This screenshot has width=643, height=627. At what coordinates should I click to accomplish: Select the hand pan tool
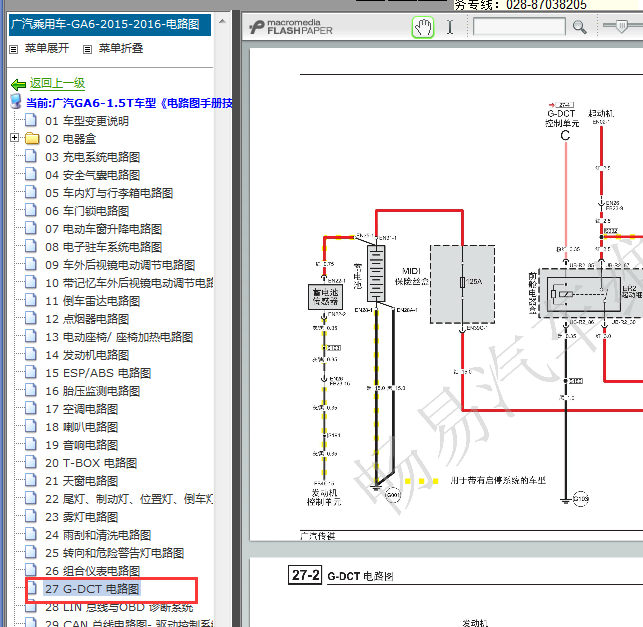point(423,28)
